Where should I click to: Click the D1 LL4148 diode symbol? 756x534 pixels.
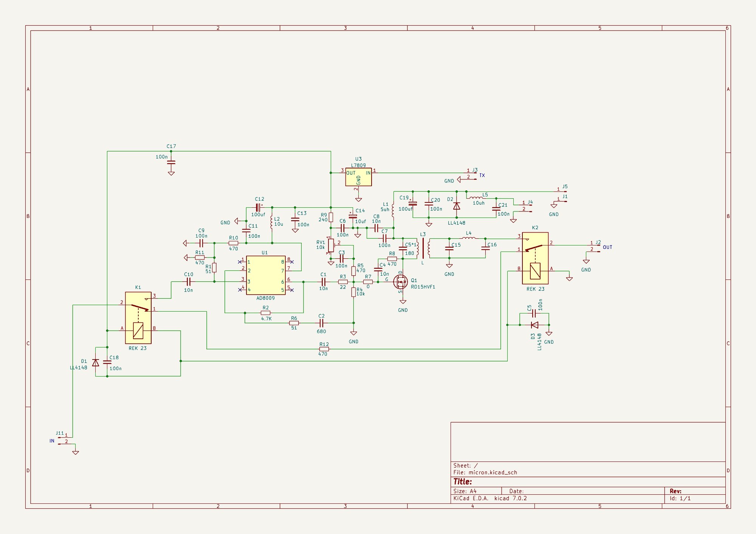coord(96,363)
